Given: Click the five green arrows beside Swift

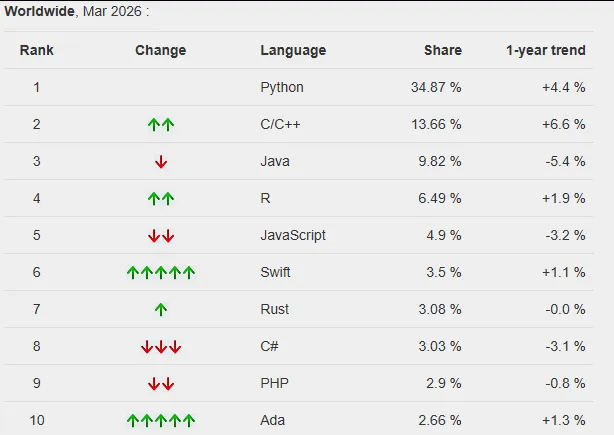Looking at the screenshot, I should tap(161, 273).
